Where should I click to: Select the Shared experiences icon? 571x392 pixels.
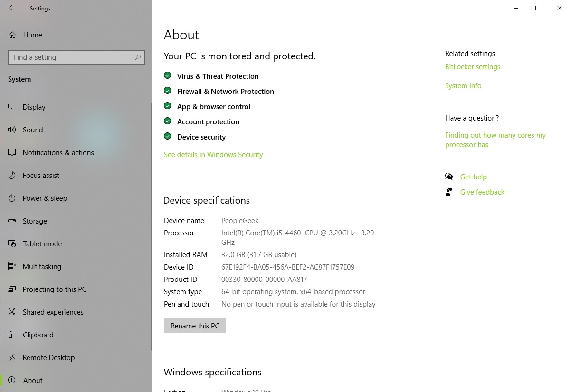click(12, 312)
